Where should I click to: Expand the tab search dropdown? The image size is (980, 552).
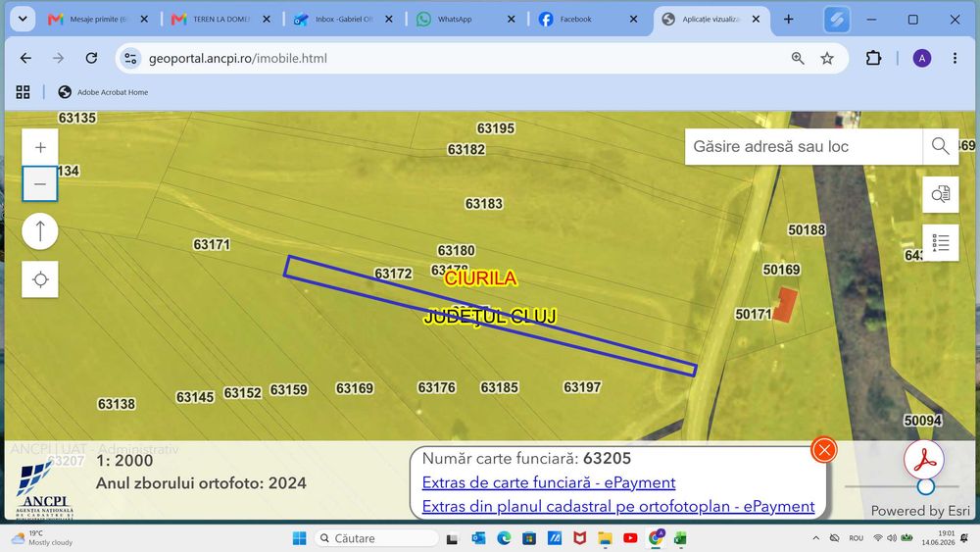[23, 19]
